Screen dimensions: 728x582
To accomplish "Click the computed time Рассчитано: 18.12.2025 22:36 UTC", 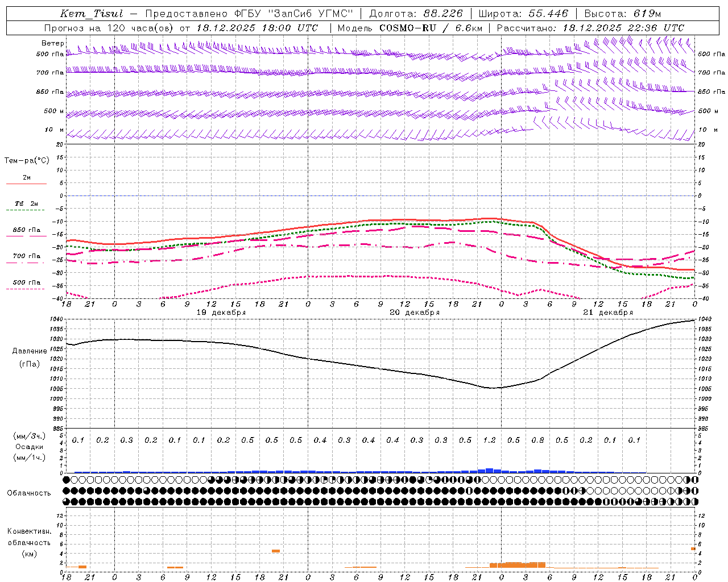I will 590,28.
